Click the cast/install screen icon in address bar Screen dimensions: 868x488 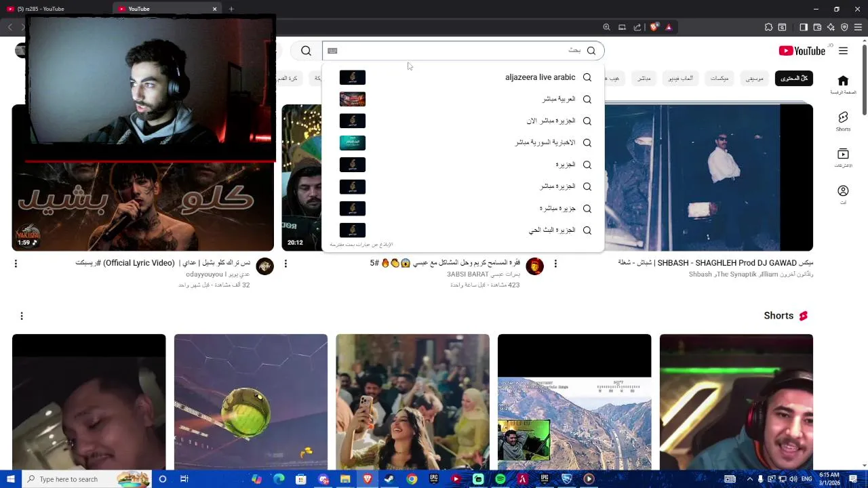coord(622,27)
